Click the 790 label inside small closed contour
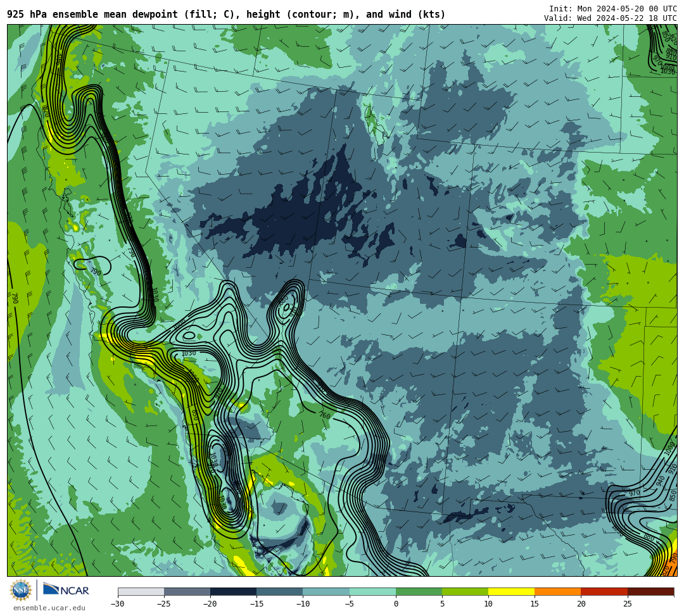Viewport: 684px width, 616px height. coord(96,272)
